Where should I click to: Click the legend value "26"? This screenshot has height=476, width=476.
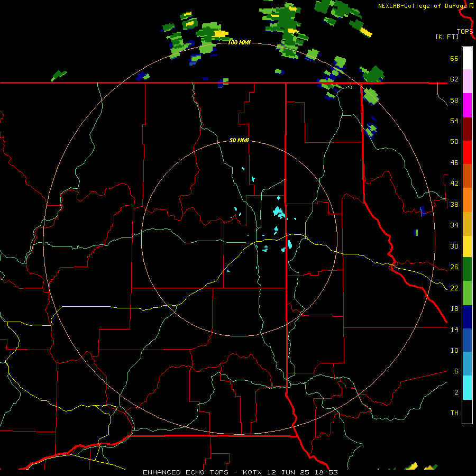pos(454,267)
